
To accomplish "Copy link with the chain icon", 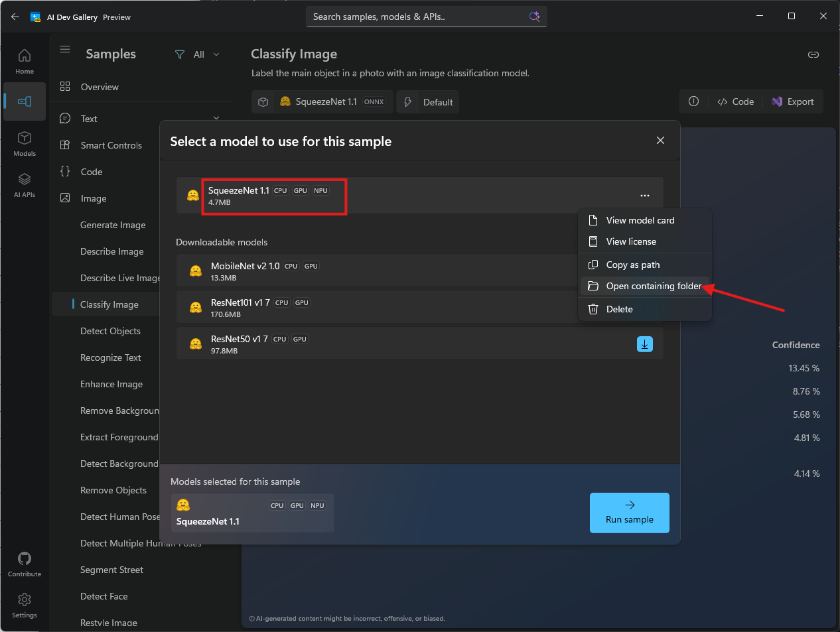I will (x=813, y=54).
